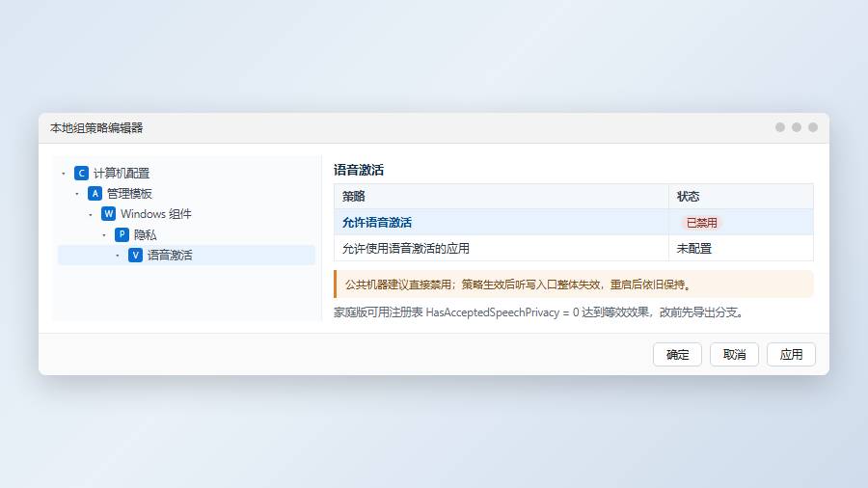Click the blue C icon beside 计算机配置
868x488 pixels.
pos(81,174)
